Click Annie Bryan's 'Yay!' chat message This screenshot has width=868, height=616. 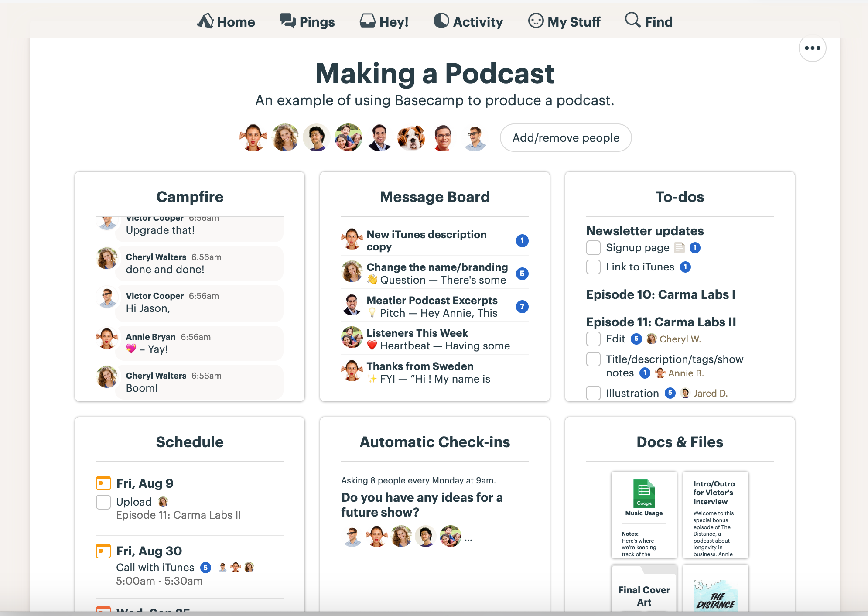199,343
